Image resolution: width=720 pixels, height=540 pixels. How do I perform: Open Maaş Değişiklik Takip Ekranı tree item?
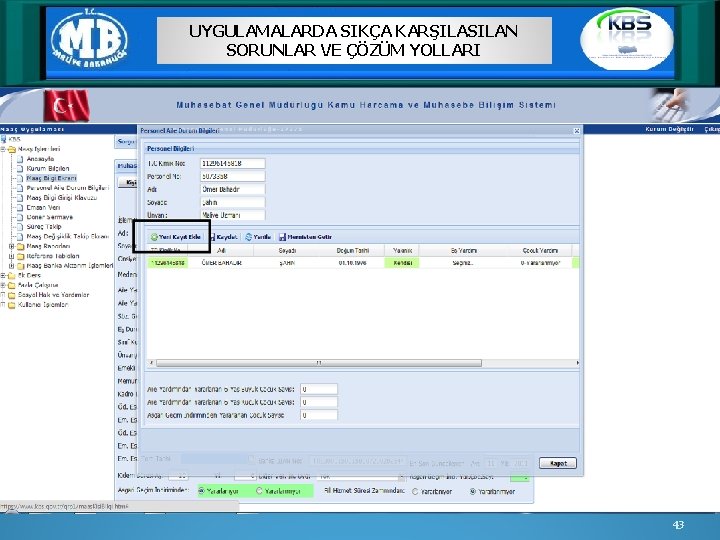pos(68,236)
